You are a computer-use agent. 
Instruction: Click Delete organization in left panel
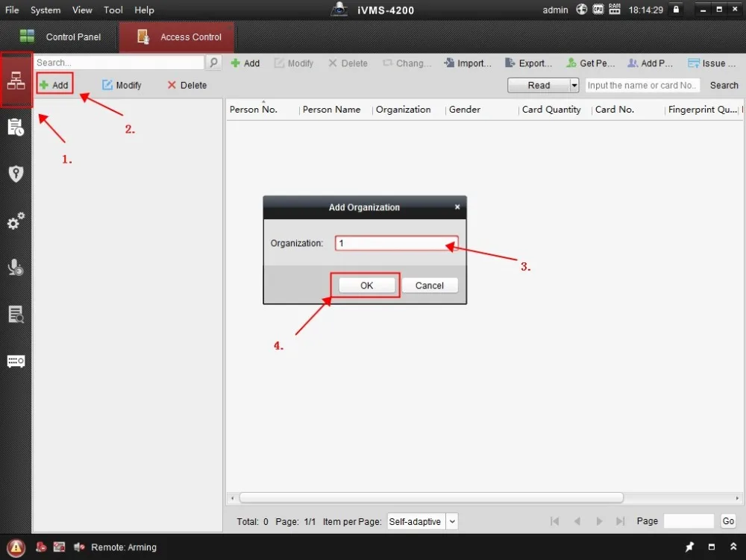(187, 85)
